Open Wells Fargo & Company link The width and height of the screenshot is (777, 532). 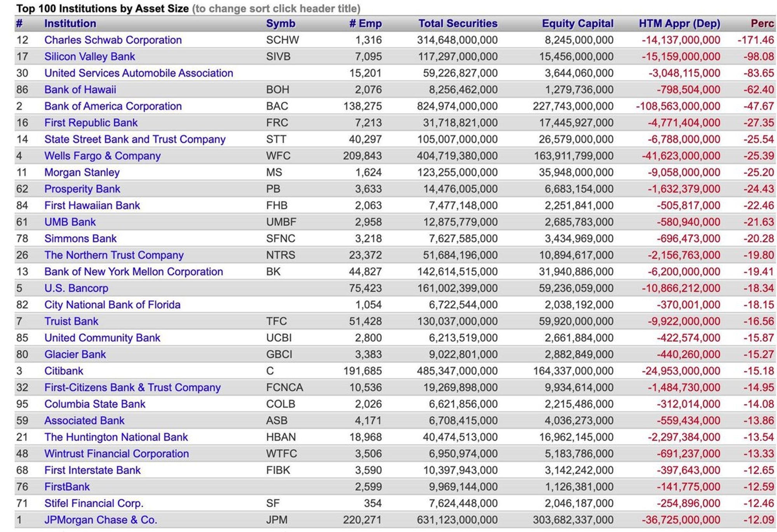(x=102, y=156)
